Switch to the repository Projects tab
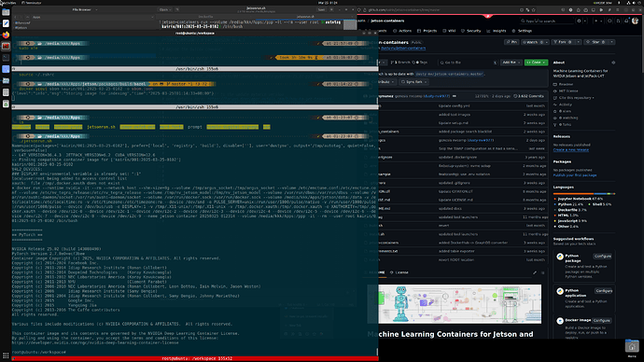 coord(427,31)
